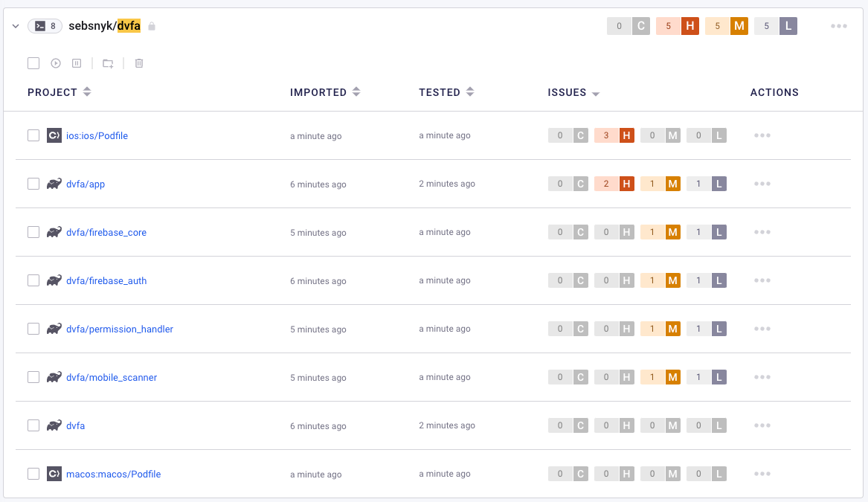Click the CocoaPods icon beside ios:ios/Podfile
Viewport: 868px width, 502px height.
click(x=54, y=135)
